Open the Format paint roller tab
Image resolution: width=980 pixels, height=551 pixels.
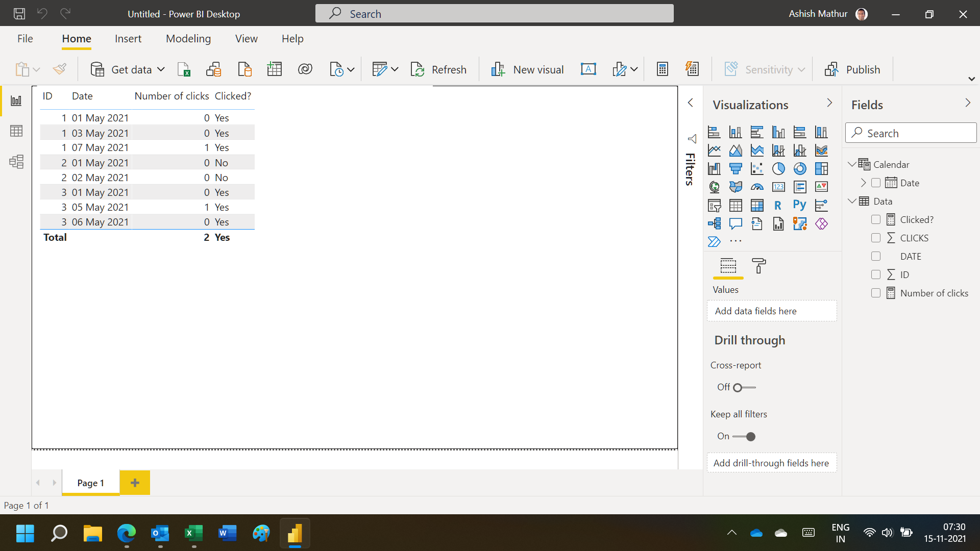pyautogui.click(x=759, y=266)
